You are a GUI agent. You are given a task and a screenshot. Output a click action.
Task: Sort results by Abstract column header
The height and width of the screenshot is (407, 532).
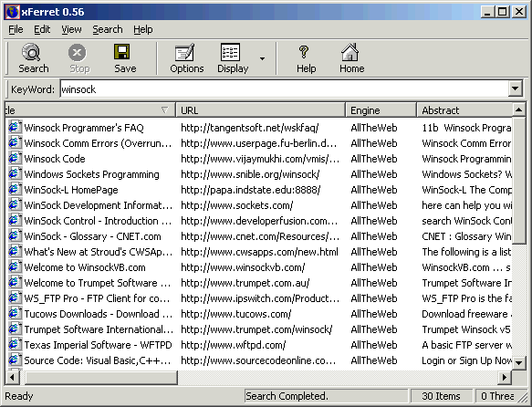[464, 110]
